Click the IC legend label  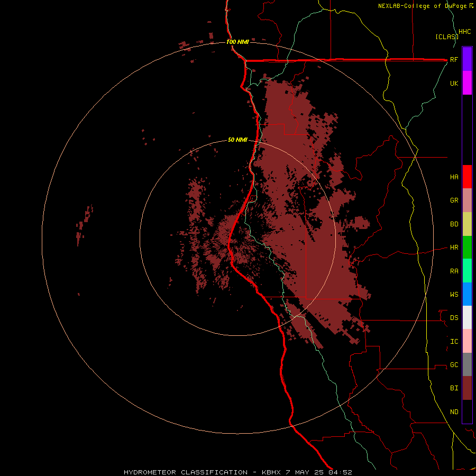[454, 342]
